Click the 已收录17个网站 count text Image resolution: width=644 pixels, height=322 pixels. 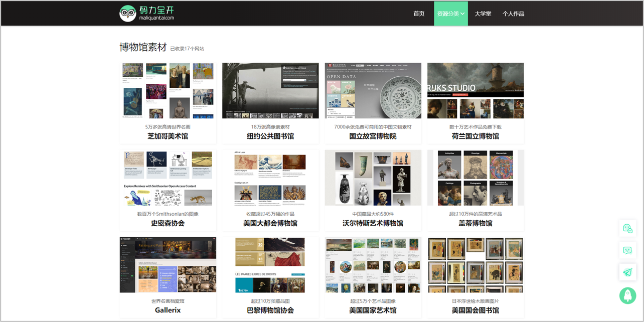point(187,49)
